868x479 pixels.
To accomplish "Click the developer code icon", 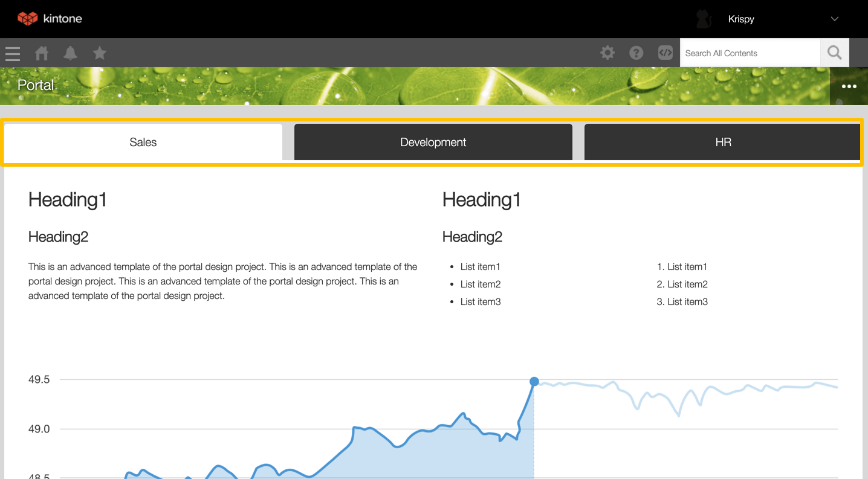I will [665, 53].
